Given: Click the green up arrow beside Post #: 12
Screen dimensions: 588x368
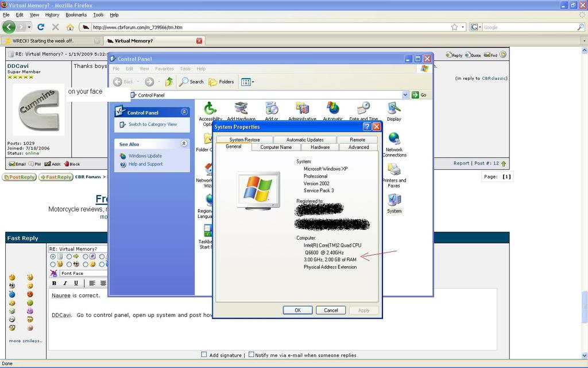Looking at the screenshot, I should pyautogui.click(x=504, y=163).
